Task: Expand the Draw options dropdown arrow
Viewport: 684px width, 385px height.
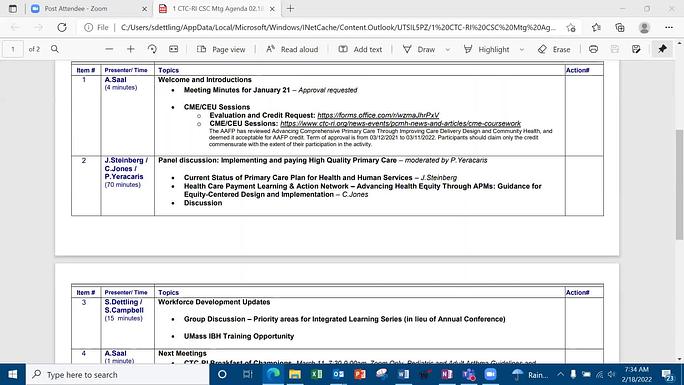Action: click(x=448, y=50)
